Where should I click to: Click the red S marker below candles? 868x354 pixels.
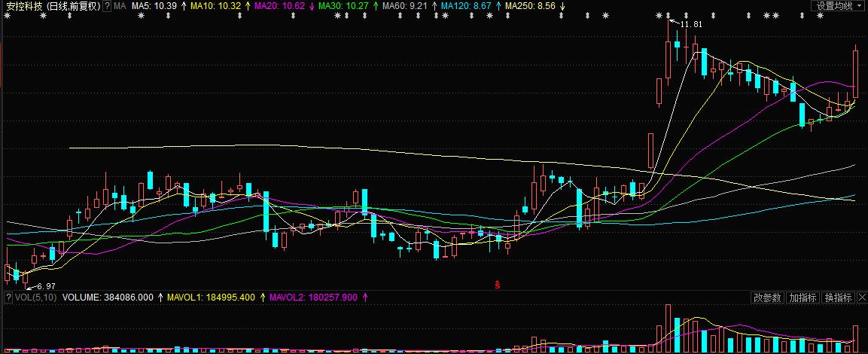coord(497,285)
